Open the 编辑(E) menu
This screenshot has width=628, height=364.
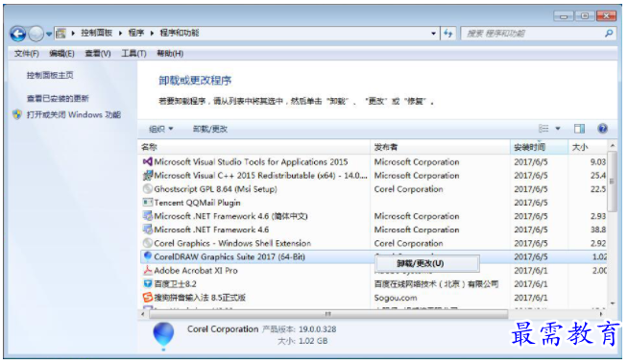(x=61, y=53)
